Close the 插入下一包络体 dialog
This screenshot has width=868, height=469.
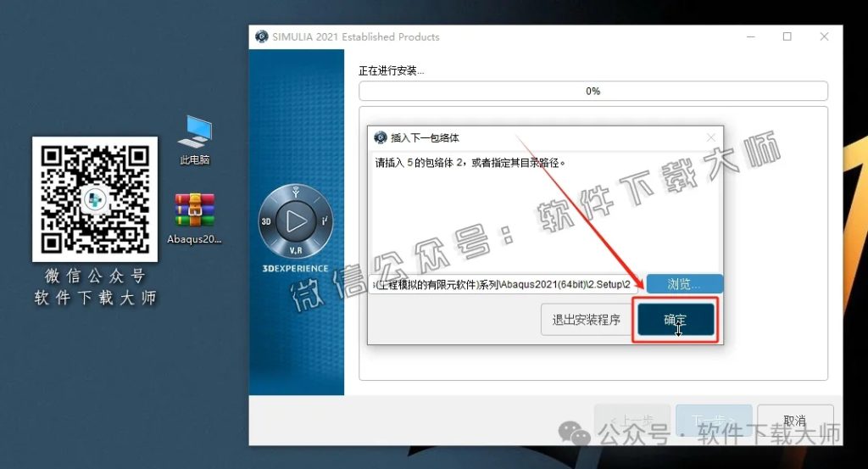[x=711, y=137]
